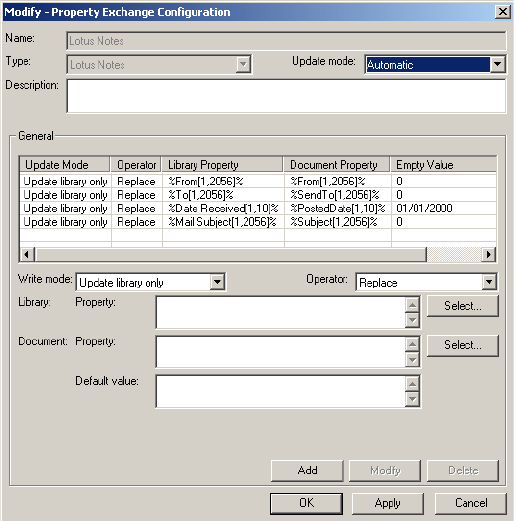This screenshot has width=514, height=521.
Task: Click the Apply button
Action: pos(388,503)
